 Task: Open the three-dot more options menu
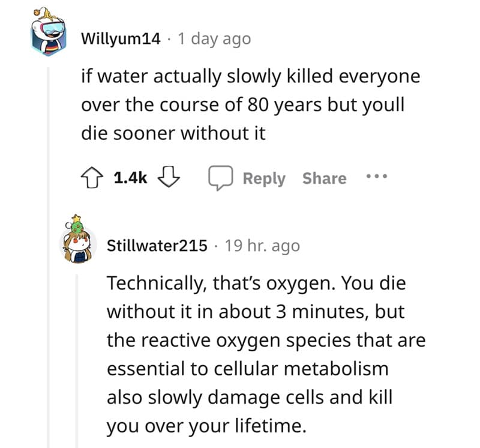coord(377,177)
